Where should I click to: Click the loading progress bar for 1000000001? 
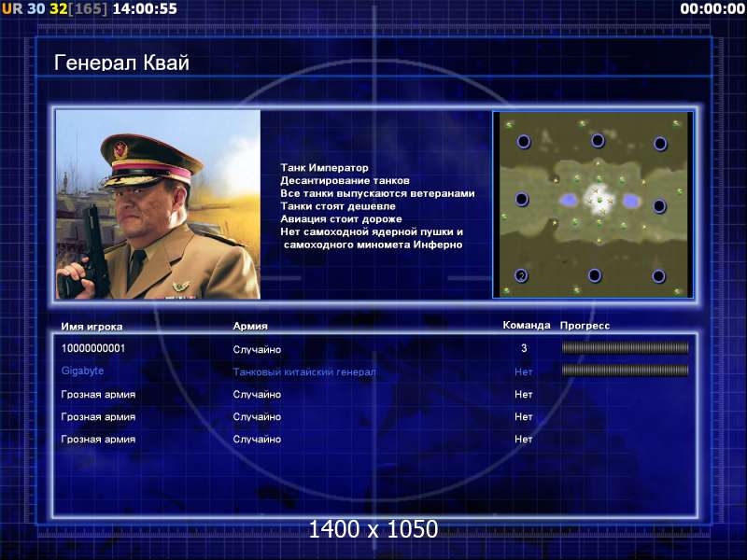tap(625, 348)
